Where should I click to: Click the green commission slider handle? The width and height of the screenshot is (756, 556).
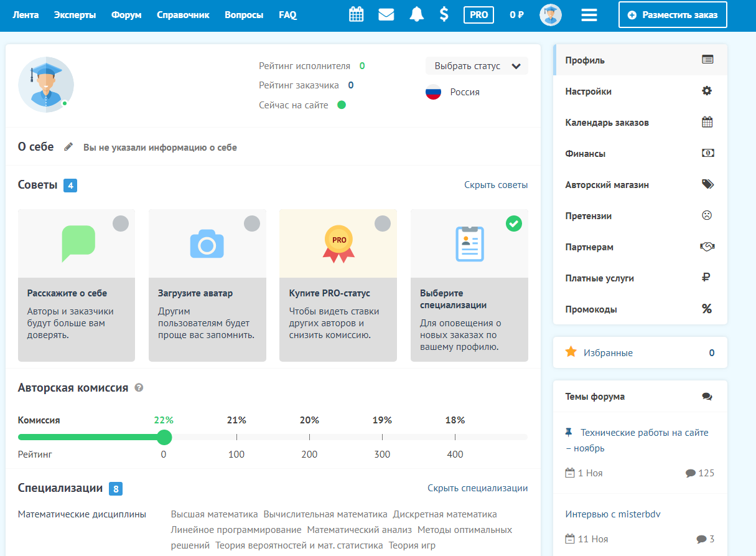tap(164, 437)
